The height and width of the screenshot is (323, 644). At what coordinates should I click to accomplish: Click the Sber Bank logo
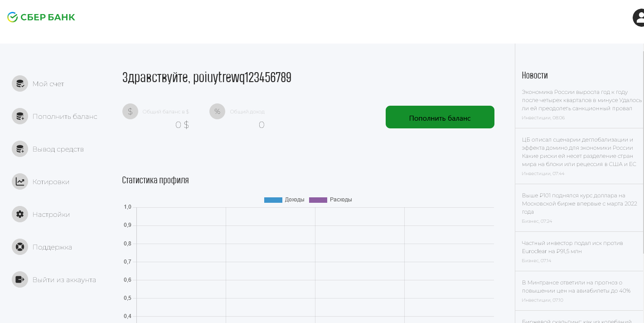[x=41, y=17]
